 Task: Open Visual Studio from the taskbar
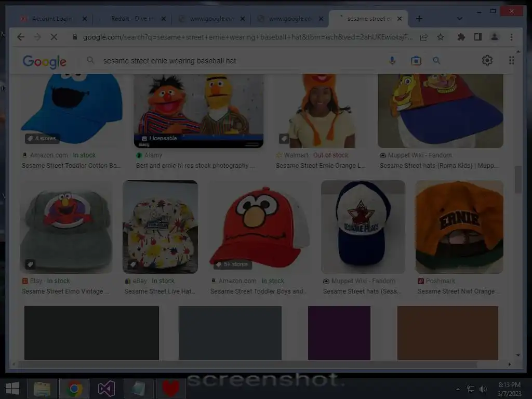106,389
